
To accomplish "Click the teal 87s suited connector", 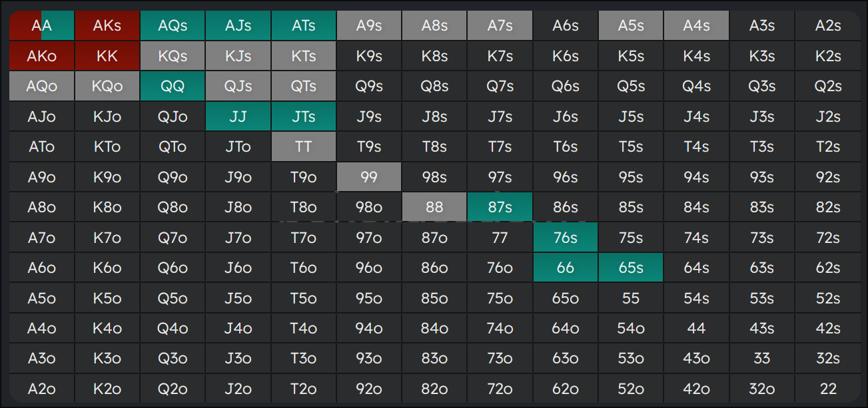I will click(500, 208).
